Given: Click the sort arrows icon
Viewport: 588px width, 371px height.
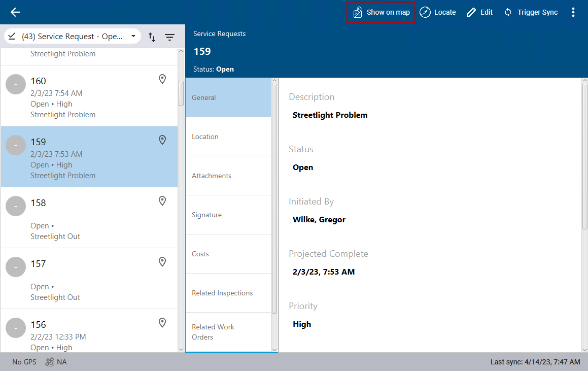Looking at the screenshot, I should click(152, 37).
